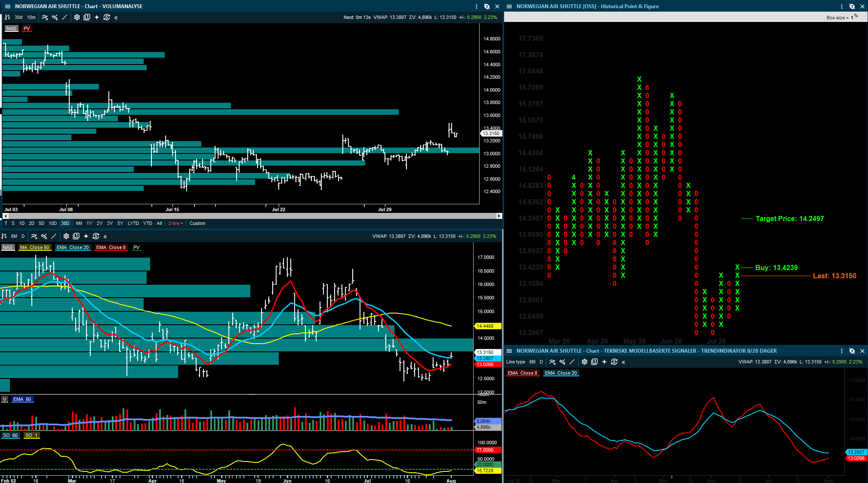Open the Historical Point & Figure hamburger menu
Viewport: 868px width, 483px height.
click(509, 6)
